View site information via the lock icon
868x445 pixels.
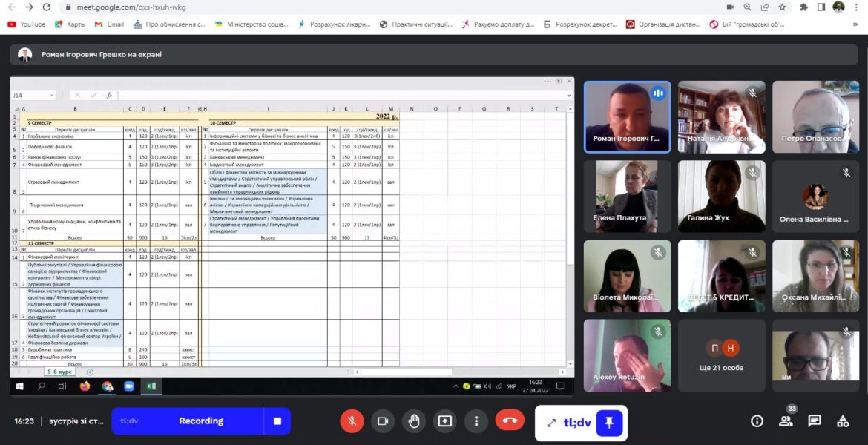click(x=68, y=7)
